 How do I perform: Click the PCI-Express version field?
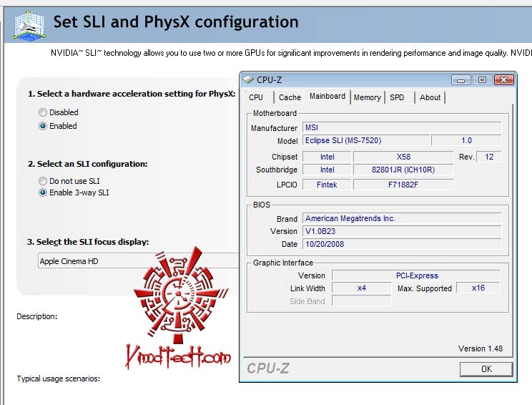(416, 275)
